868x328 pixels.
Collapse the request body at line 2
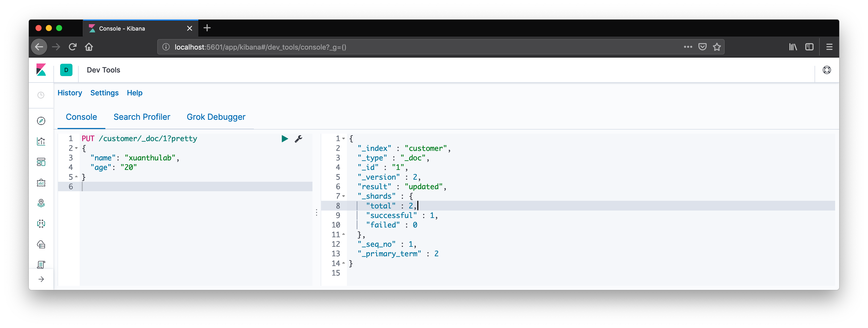point(77,148)
